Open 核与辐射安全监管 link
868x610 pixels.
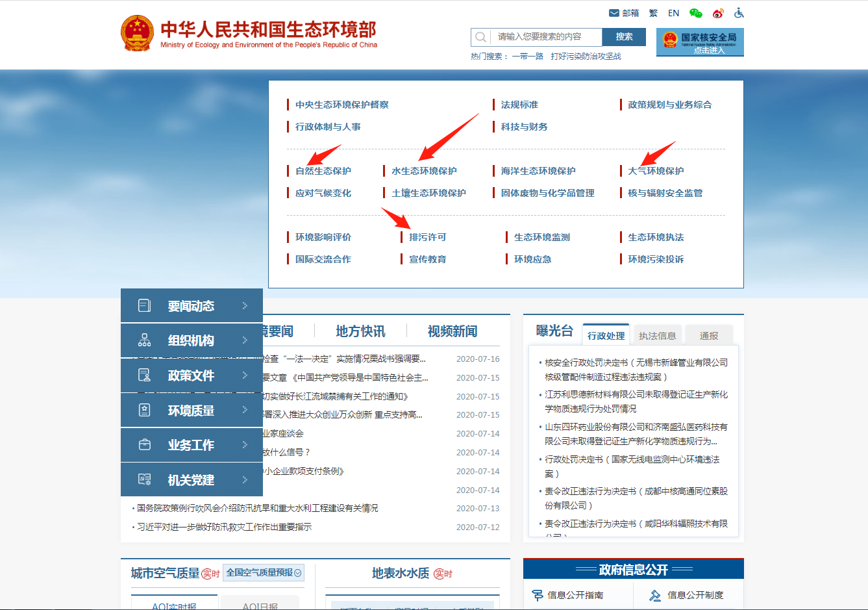tap(665, 193)
